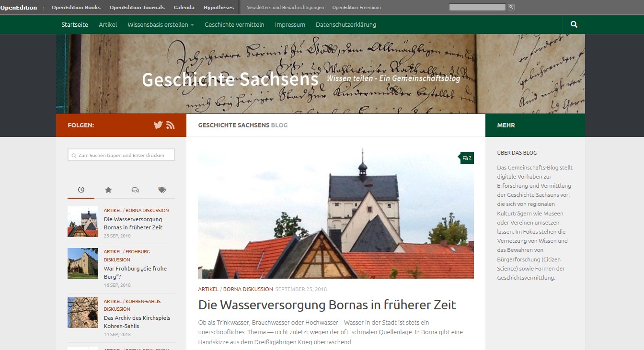The width and height of the screenshot is (644, 350).
Task: Open sidebar post 'War Frohburg „die frohe Burg"?'
Action: coord(136,272)
